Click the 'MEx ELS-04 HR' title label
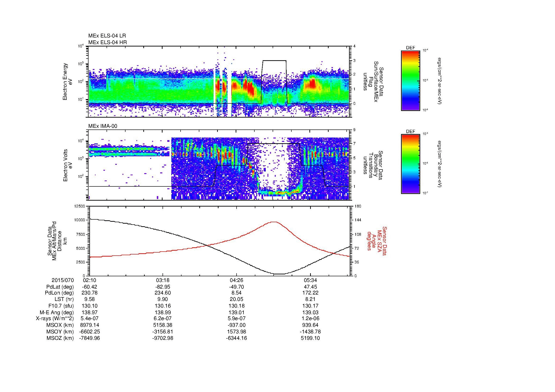 click(x=107, y=42)
